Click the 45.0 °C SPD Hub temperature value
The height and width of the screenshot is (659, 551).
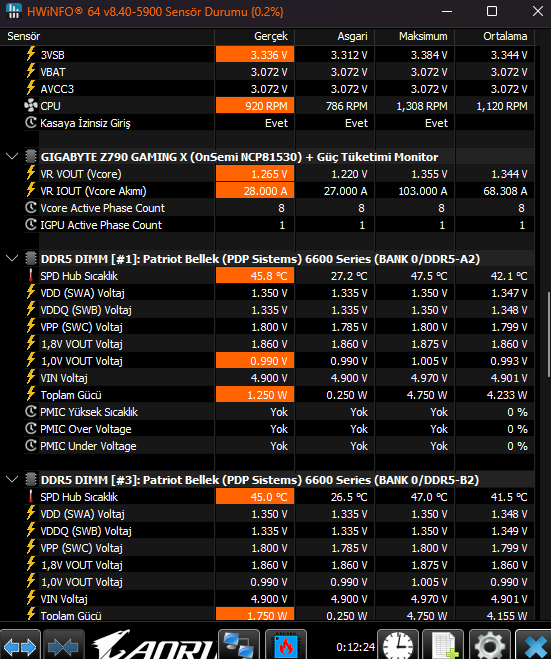[x=255, y=497]
